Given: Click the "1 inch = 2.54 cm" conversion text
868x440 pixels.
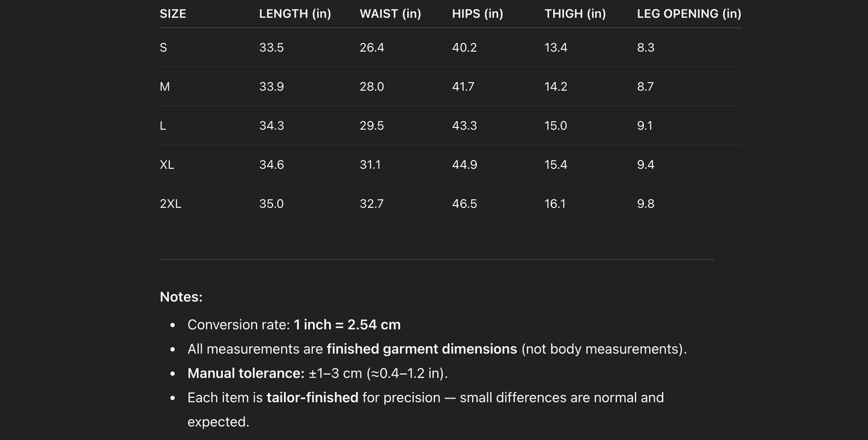Looking at the screenshot, I should point(347,325).
